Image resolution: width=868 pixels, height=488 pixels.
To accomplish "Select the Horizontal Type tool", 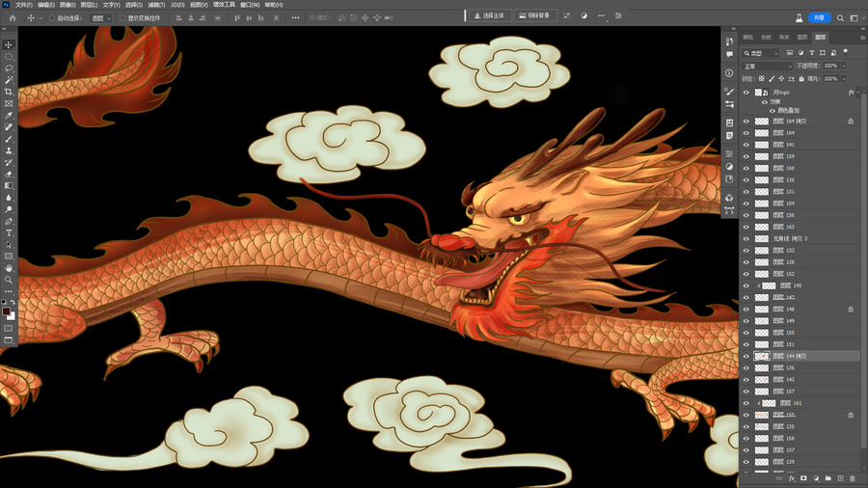I will pyautogui.click(x=9, y=233).
